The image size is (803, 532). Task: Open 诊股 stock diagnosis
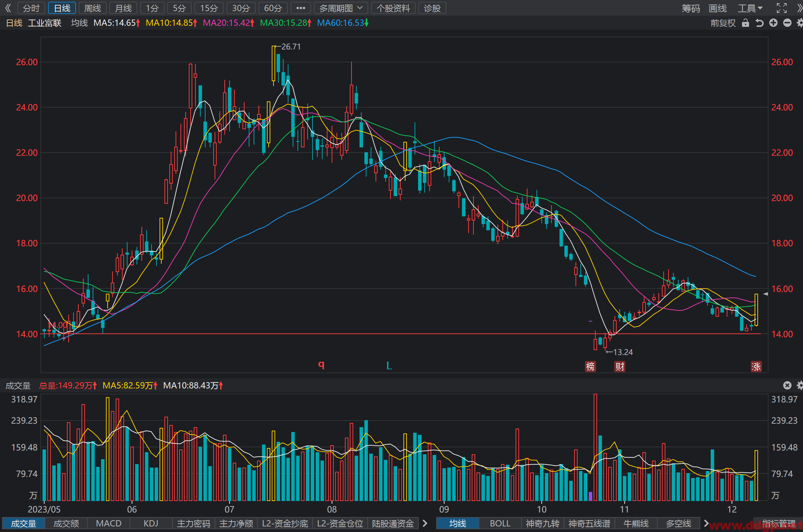point(432,8)
